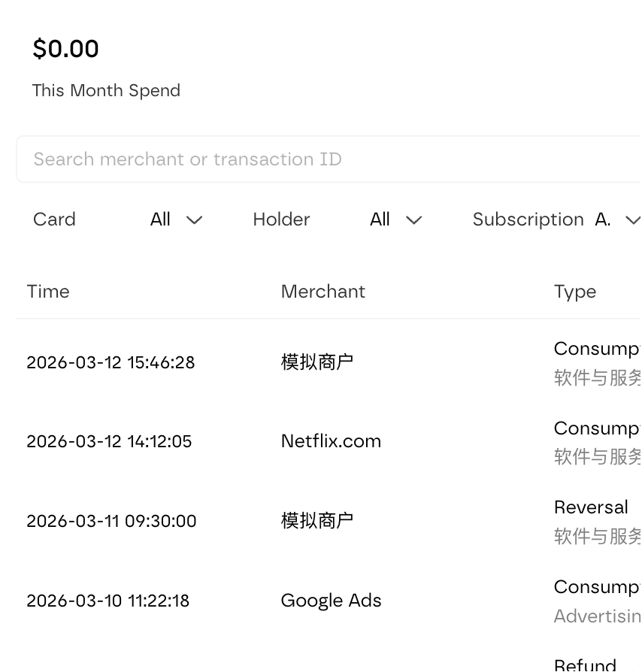This screenshot has width=642, height=672.
Task: Click the Merchant column header
Action: [323, 292]
